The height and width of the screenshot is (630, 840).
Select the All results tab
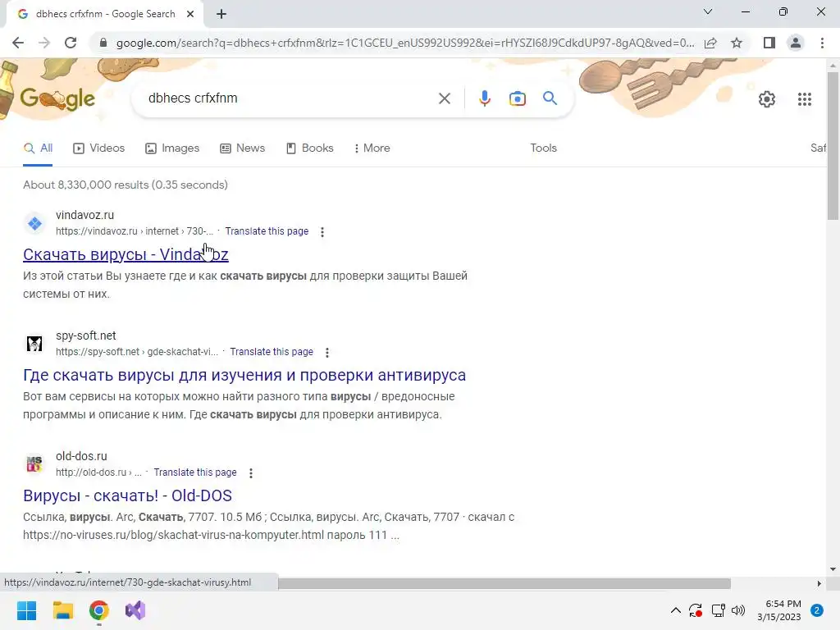click(x=38, y=148)
